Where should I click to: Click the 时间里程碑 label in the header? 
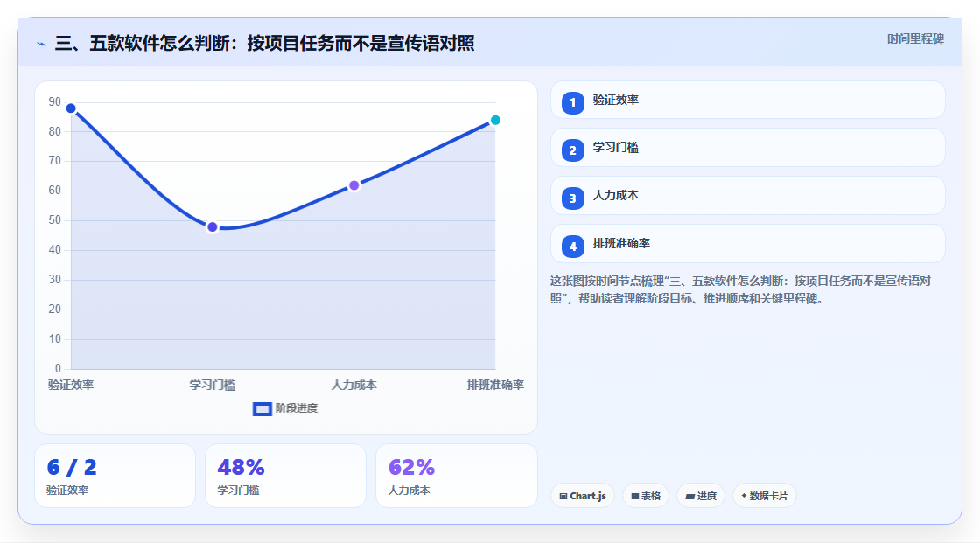pos(915,38)
